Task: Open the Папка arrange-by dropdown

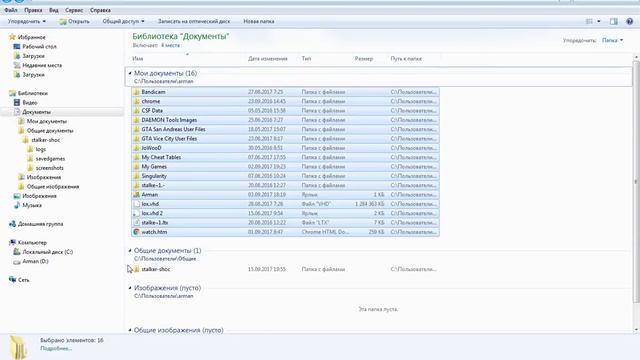Action: click(613, 40)
